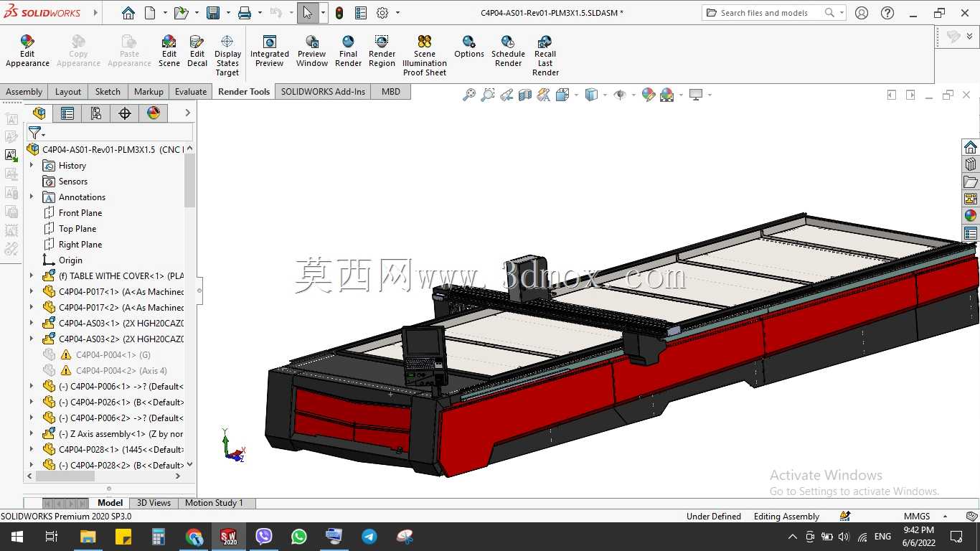
Task: Open the SOLIDWORKS Add-Ins tab
Action: (323, 92)
